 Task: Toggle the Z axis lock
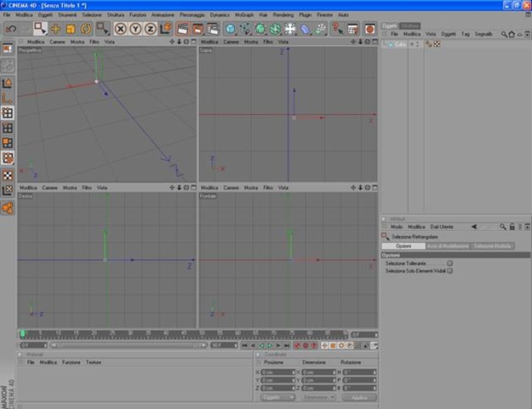click(151, 29)
